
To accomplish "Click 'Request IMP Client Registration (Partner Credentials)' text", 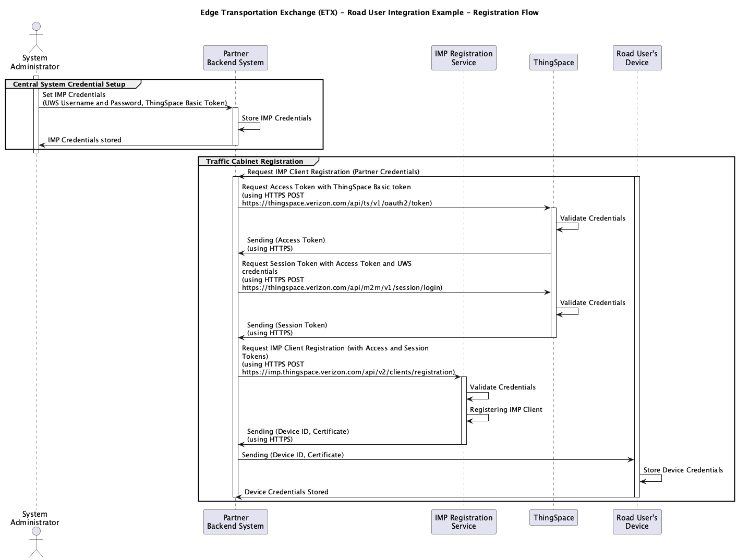I will [333, 172].
